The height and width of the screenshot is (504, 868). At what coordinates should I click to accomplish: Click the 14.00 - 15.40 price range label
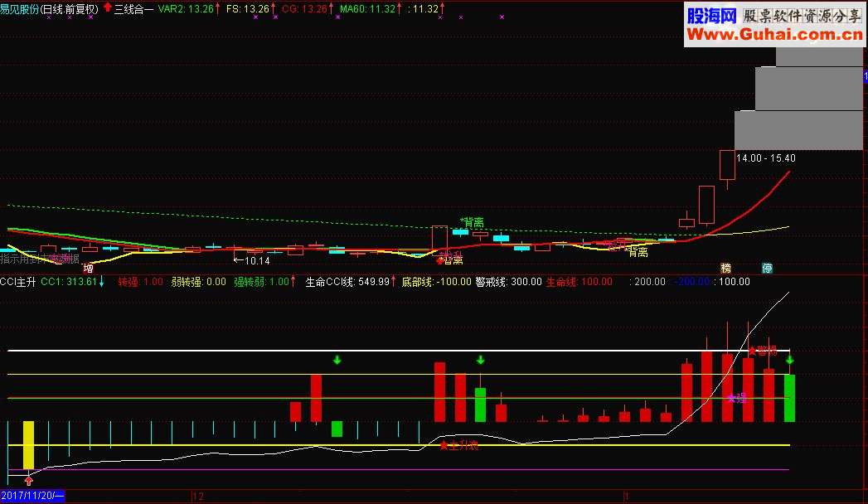(765, 158)
